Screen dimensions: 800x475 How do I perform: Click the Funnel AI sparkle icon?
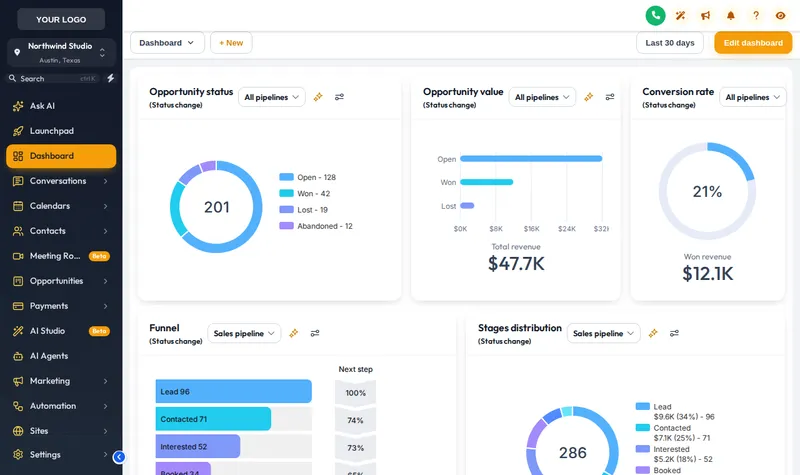point(293,333)
